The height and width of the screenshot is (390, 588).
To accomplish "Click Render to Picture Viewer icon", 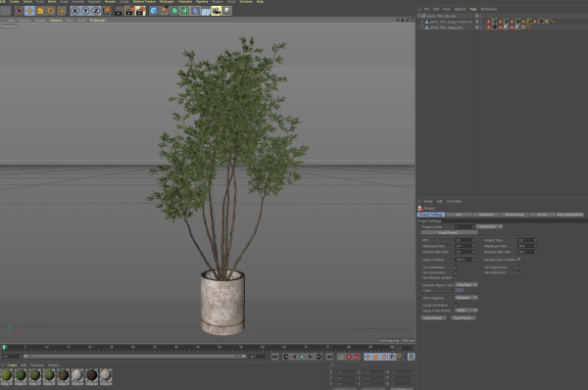I will [x=129, y=11].
